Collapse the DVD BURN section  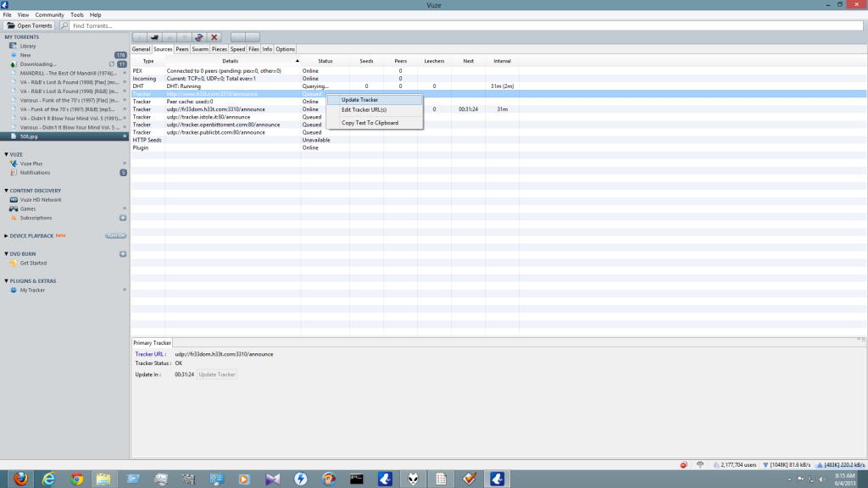6,254
